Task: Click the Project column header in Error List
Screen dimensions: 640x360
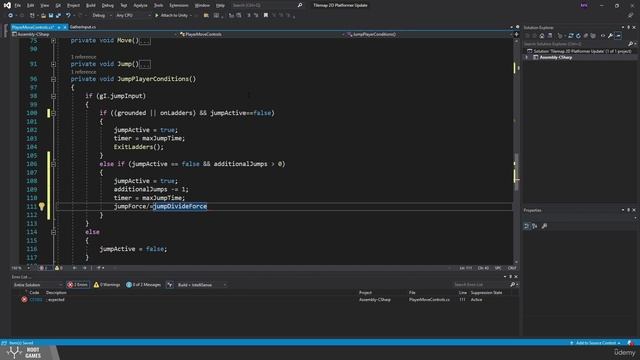Action: [x=365, y=293]
